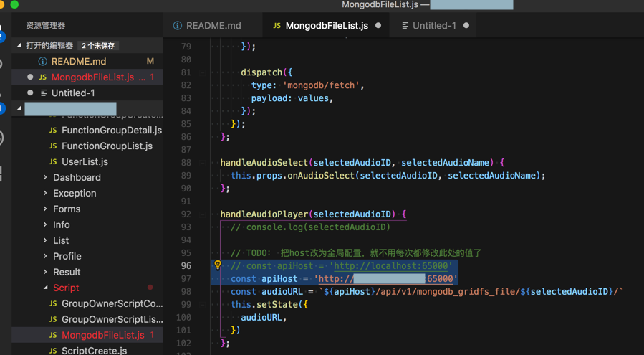
Task: Collapse the redacted project folder section
Action: [19, 108]
